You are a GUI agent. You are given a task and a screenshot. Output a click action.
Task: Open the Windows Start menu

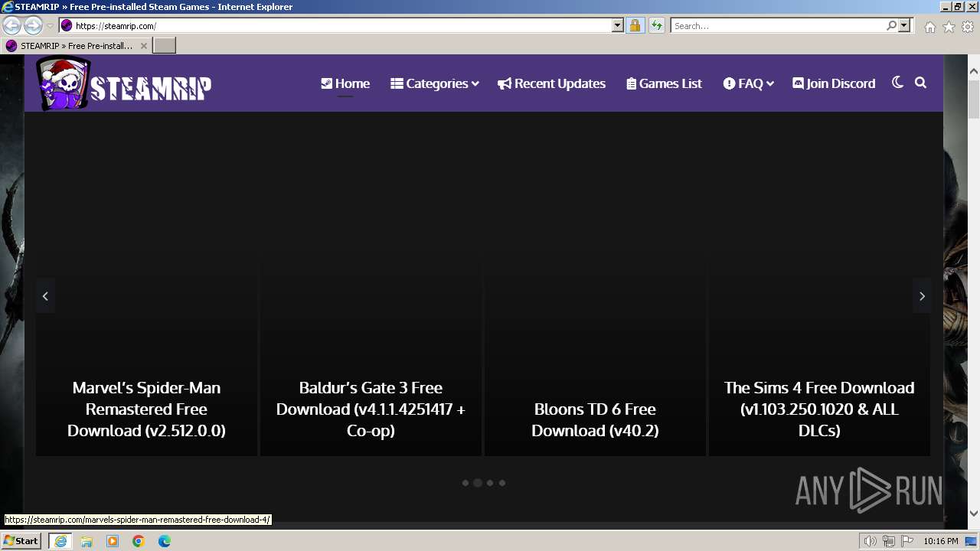pos(21,541)
